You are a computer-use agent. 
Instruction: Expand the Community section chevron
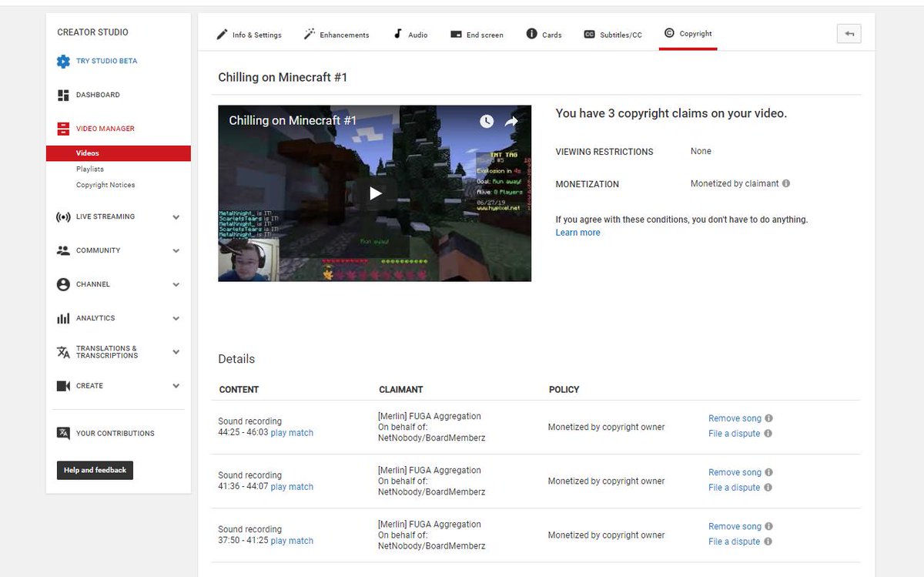click(x=176, y=251)
